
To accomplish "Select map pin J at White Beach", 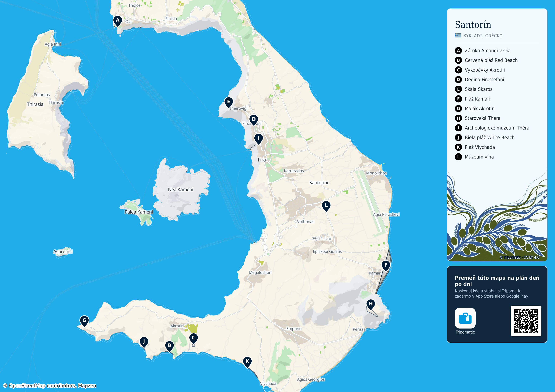I will (x=144, y=342).
